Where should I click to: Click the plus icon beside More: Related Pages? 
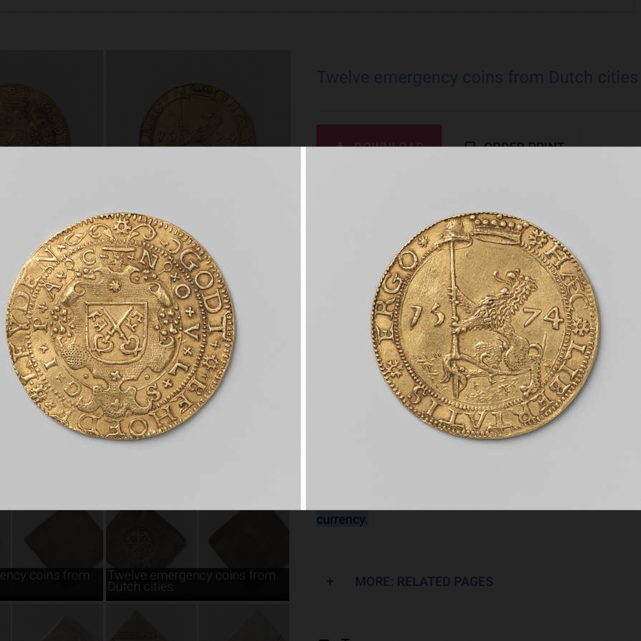click(330, 581)
